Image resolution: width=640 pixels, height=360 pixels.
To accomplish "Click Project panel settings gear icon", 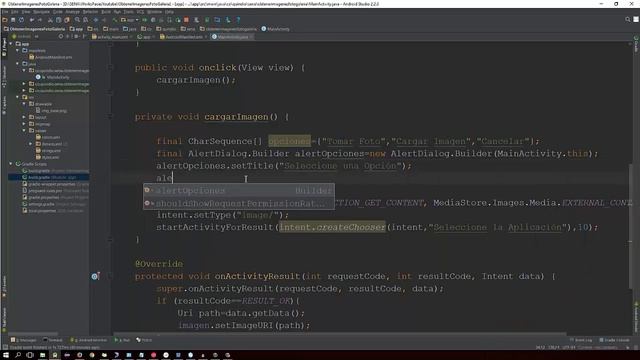I will [x=76, y=36].
